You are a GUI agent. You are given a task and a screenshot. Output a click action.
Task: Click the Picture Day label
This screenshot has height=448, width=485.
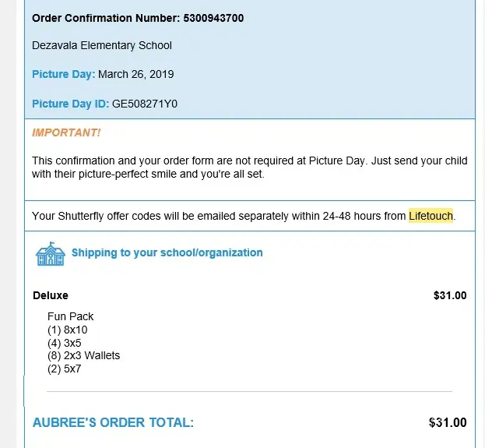pyautogui.click(x=64, y=74)
